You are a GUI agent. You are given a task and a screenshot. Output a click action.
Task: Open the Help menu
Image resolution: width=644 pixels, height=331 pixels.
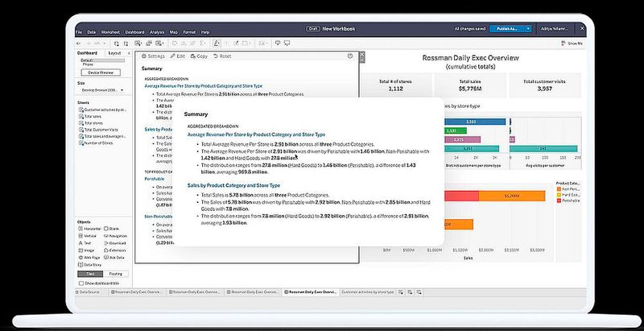pyautogui.click(x=205, y=32)
